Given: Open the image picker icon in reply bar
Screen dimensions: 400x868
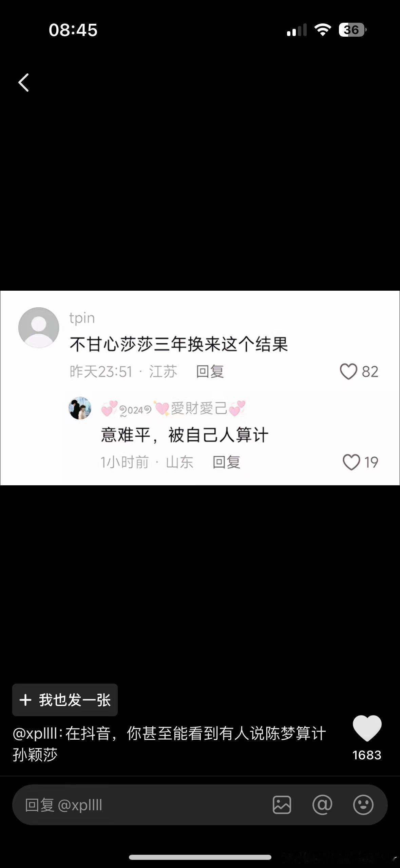Looking at the screenshot, I should click(282, 805).
